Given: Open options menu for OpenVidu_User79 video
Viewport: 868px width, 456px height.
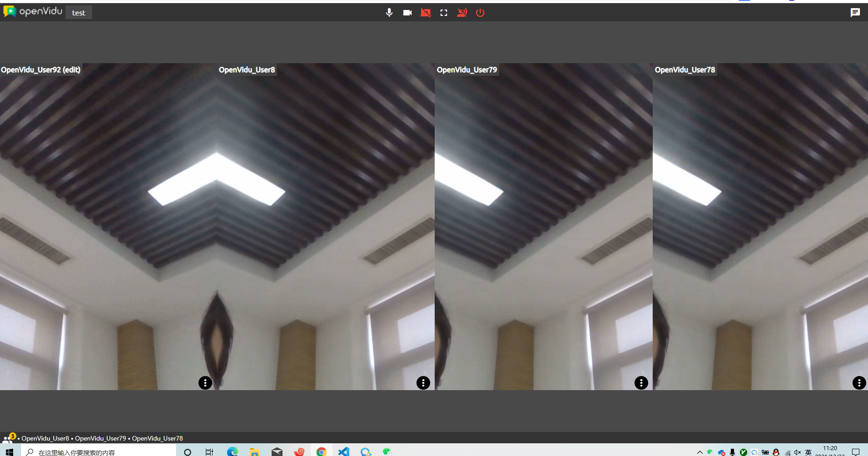Looking at the screenshot, I should (x=641, y=383).
